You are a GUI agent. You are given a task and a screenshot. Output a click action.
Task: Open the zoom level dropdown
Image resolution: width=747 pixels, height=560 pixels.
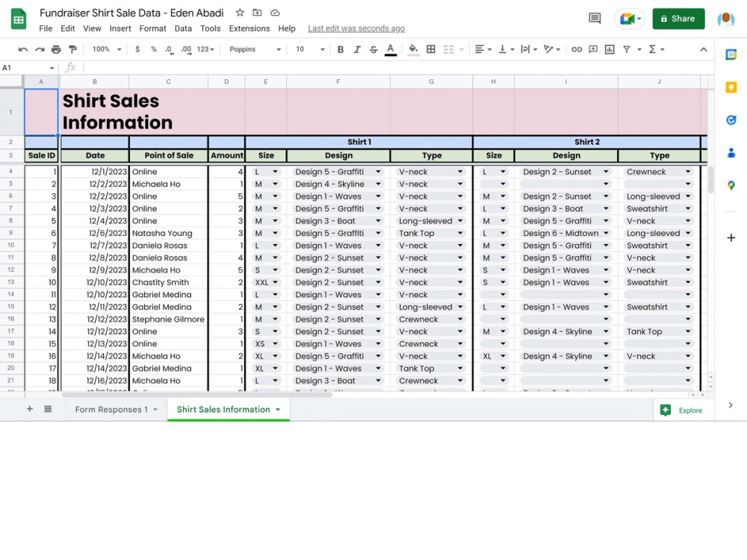click(107, 49)
